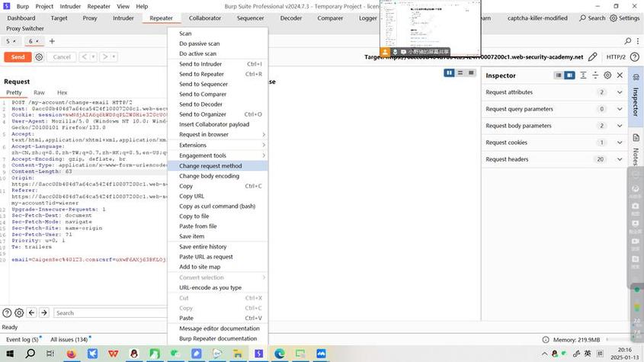
Task: Close the Inspector panel
Action: pyautogui.click(x=620, y=75)
